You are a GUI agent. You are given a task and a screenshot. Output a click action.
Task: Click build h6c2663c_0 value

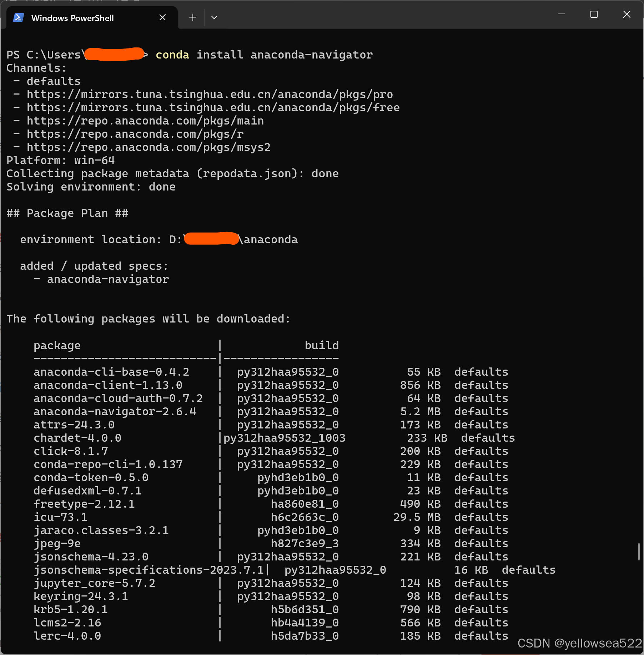pos(305,517)
